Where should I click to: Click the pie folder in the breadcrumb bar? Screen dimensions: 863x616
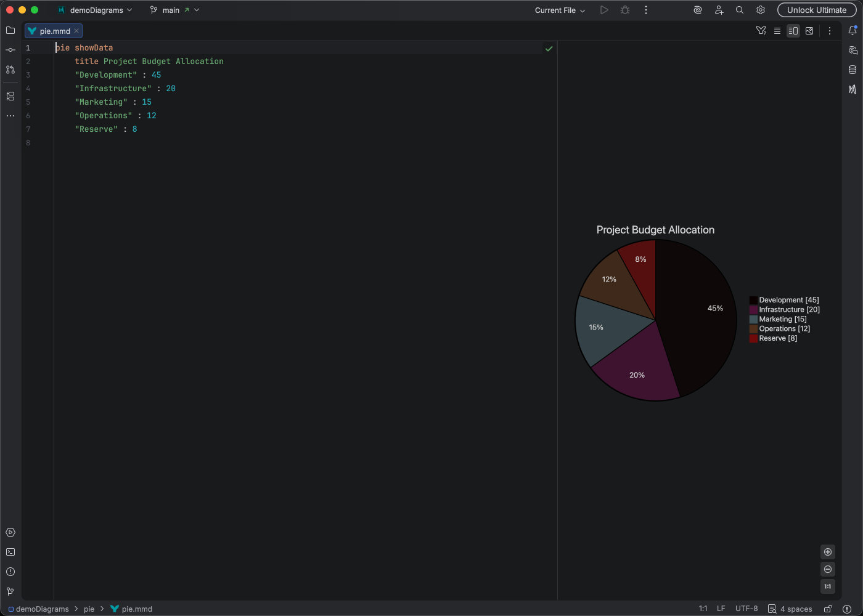point(89,609)
